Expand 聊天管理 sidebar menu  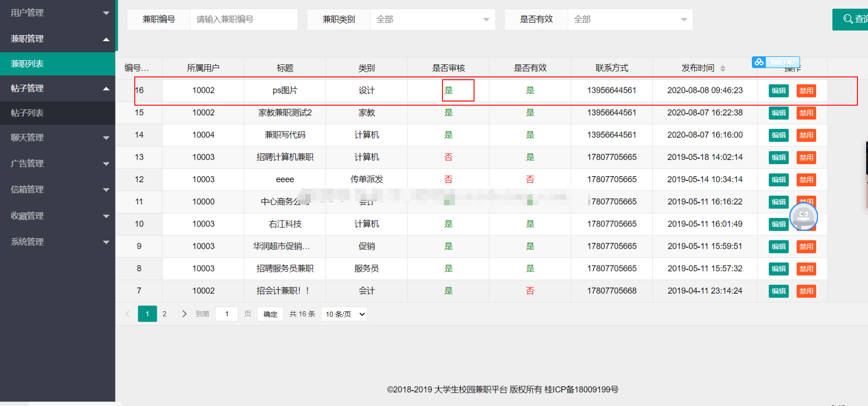(x=57, y=138)
